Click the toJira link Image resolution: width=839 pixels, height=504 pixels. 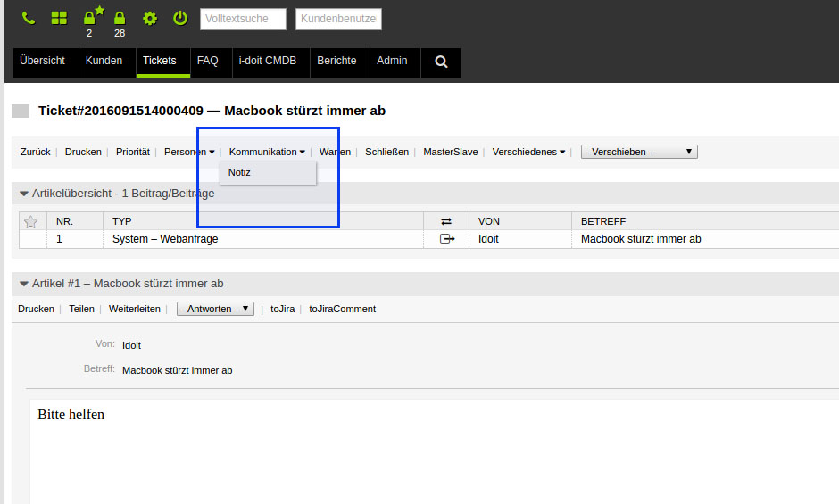click(x=283, y=310)
